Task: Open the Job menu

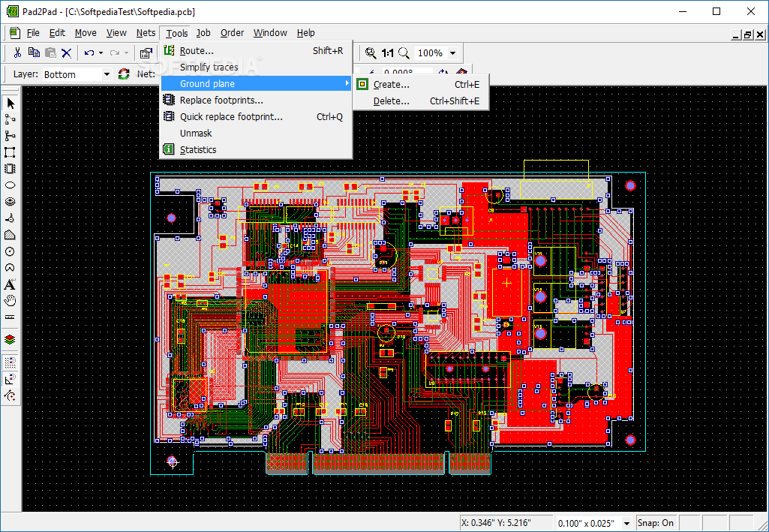Action: click(x=203, y=33)
